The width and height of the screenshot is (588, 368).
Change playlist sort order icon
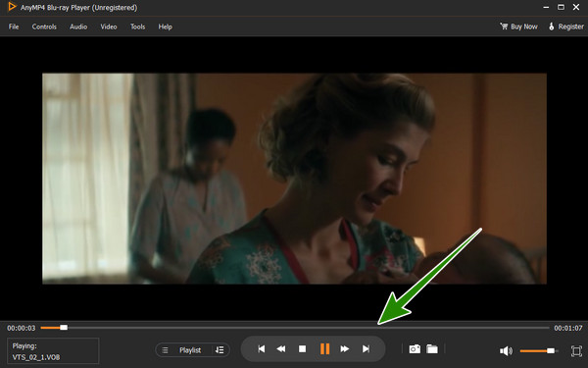point(220,350)
